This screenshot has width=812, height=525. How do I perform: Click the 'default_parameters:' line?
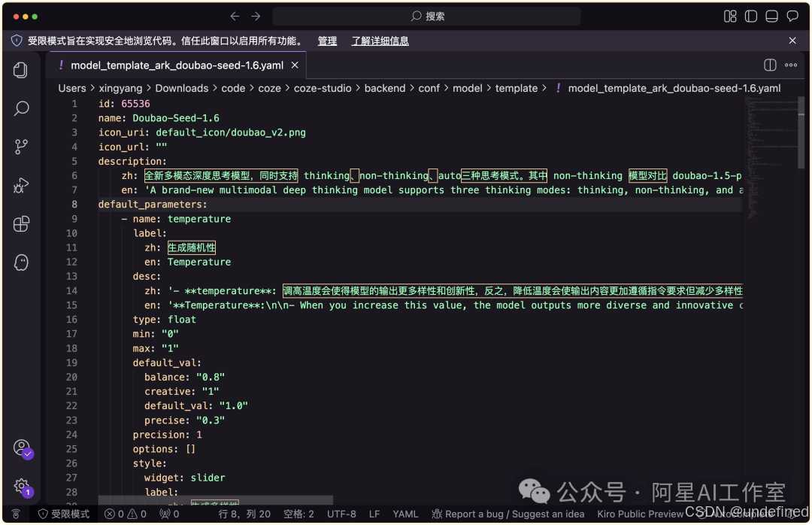(x=153, y=204)
